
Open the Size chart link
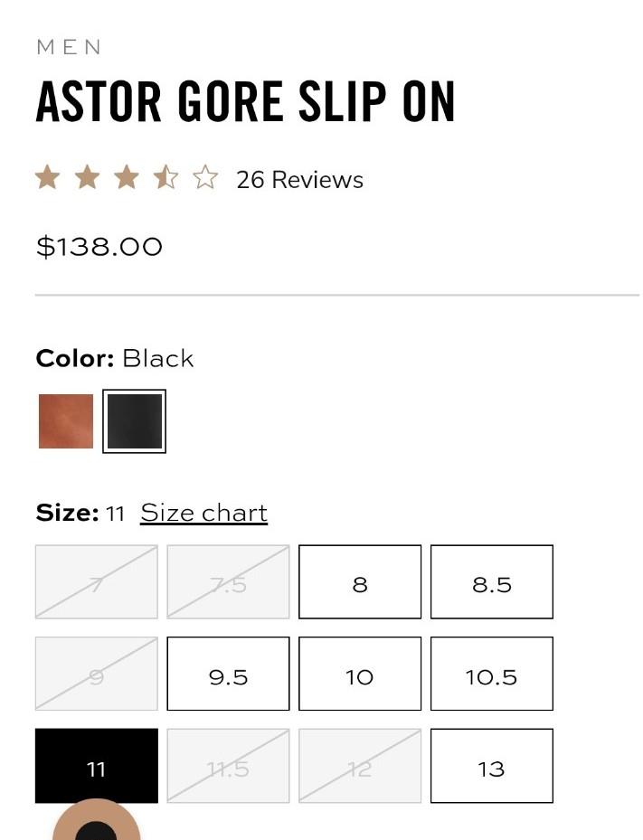203,513
